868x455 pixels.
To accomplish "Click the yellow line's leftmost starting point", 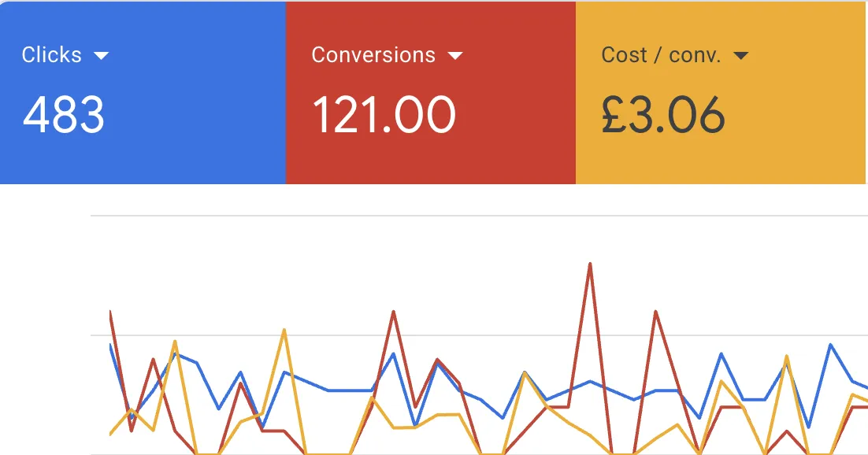I will tap(110, 434).
